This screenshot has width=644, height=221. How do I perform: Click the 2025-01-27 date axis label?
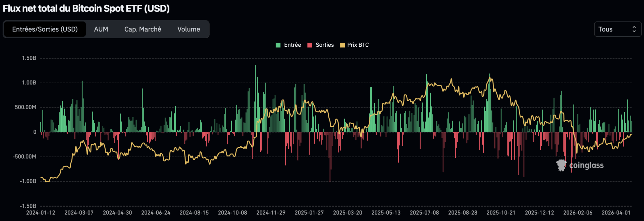point(309,213)
